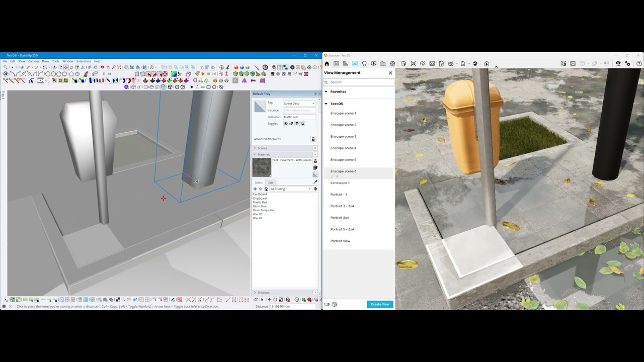The width and height of the screenshot is (644, 362).
Task: Click create material cube icon
Action: tap(315, 167)
